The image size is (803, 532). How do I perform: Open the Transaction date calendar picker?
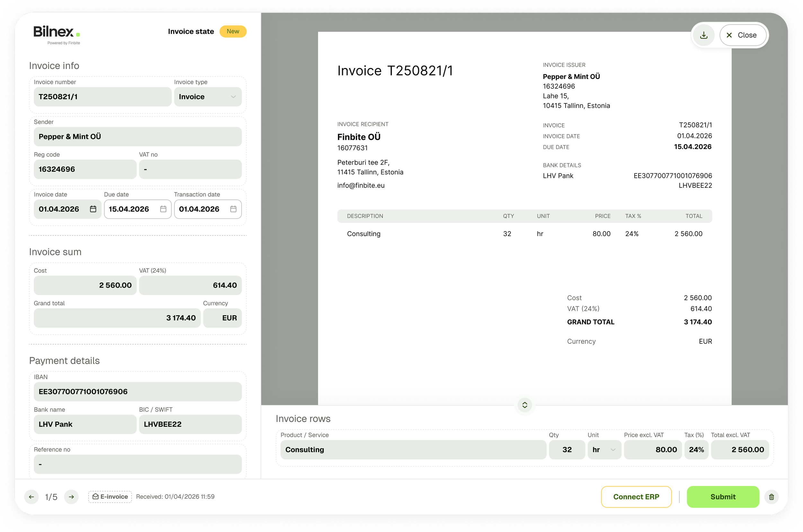(233, 209)
